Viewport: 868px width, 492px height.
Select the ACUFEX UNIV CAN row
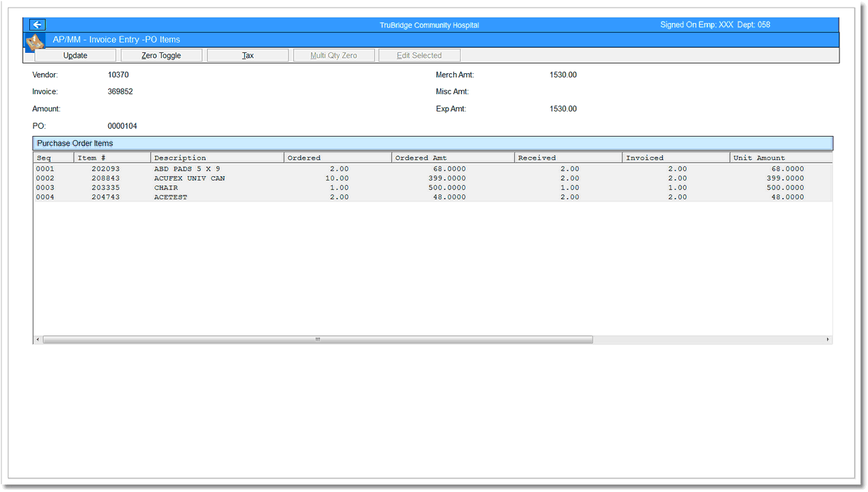[x=432, y=178]
